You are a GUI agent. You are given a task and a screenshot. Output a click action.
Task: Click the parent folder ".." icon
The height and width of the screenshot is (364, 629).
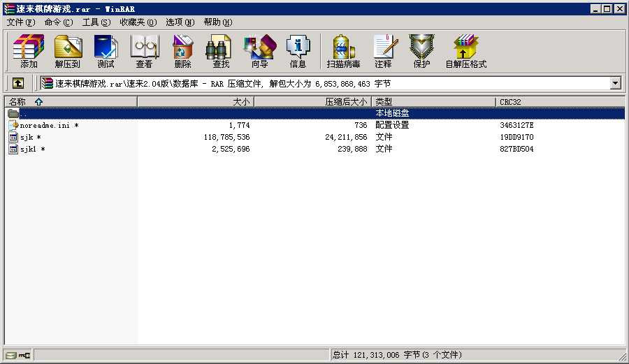coord(13,113)
